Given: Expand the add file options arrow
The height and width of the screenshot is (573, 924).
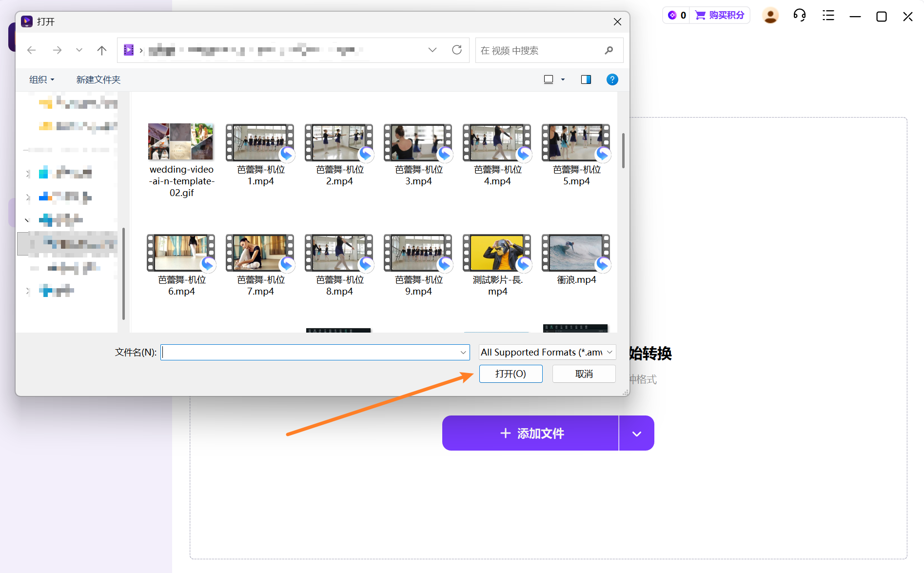Looking at the screenshot, I should [x=636, y=434].
